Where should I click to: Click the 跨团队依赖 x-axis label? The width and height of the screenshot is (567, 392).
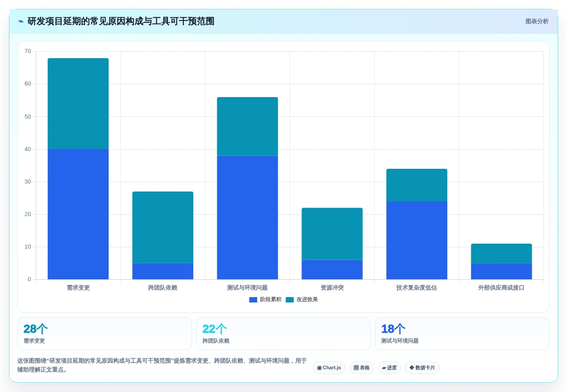click(x=163, y=288)
